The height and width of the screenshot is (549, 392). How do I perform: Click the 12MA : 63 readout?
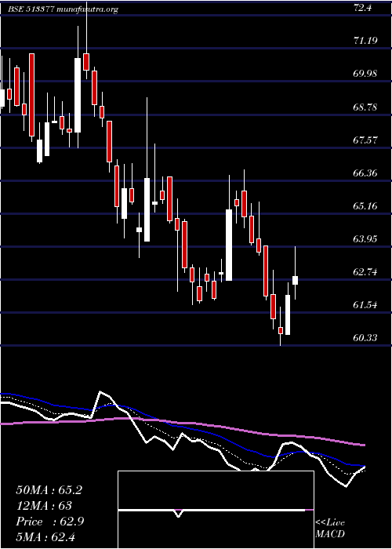point(44,506)
